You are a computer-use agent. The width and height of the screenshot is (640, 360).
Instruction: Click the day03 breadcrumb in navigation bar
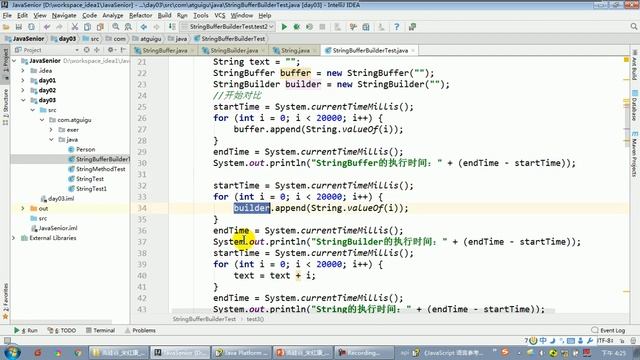pos(63,38)
